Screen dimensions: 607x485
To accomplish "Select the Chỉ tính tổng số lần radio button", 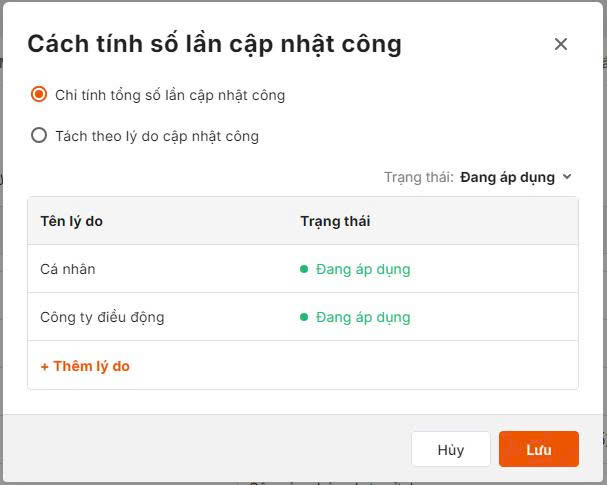I will [x=39, y=95].
